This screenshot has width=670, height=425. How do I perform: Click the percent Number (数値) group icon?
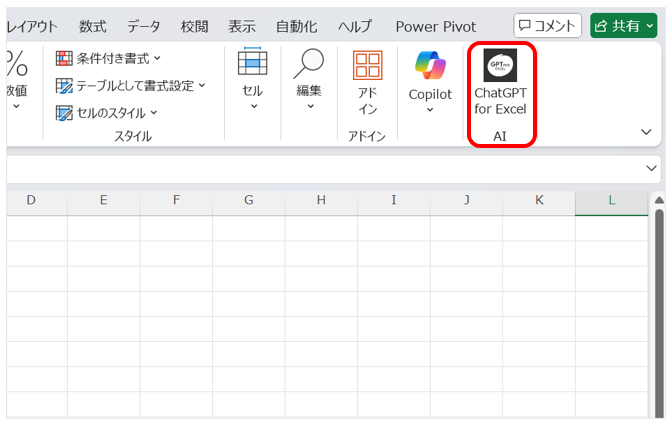coord(17,64)
